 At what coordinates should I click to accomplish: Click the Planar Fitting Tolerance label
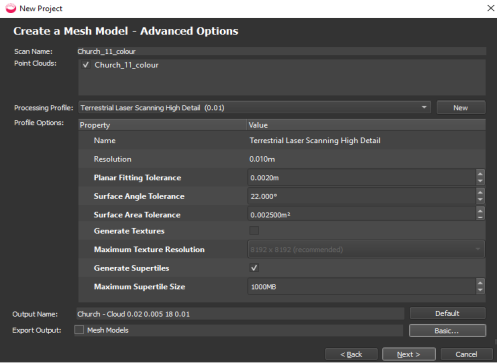pyautogui.click(x=137, y=177)
